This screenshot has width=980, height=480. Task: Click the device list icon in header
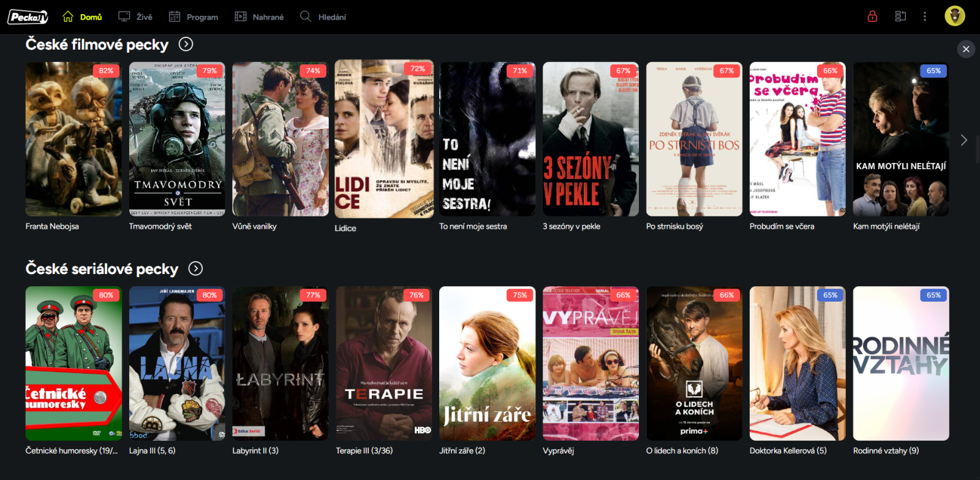click(900, 17)
